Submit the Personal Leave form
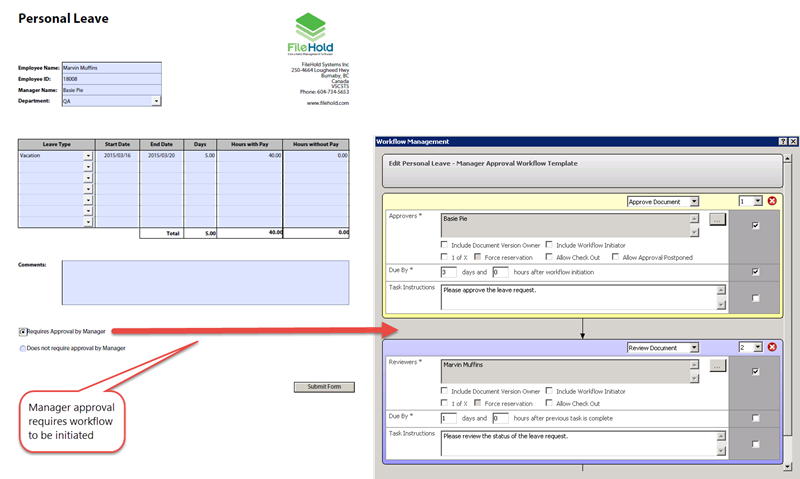 (324, 387)
